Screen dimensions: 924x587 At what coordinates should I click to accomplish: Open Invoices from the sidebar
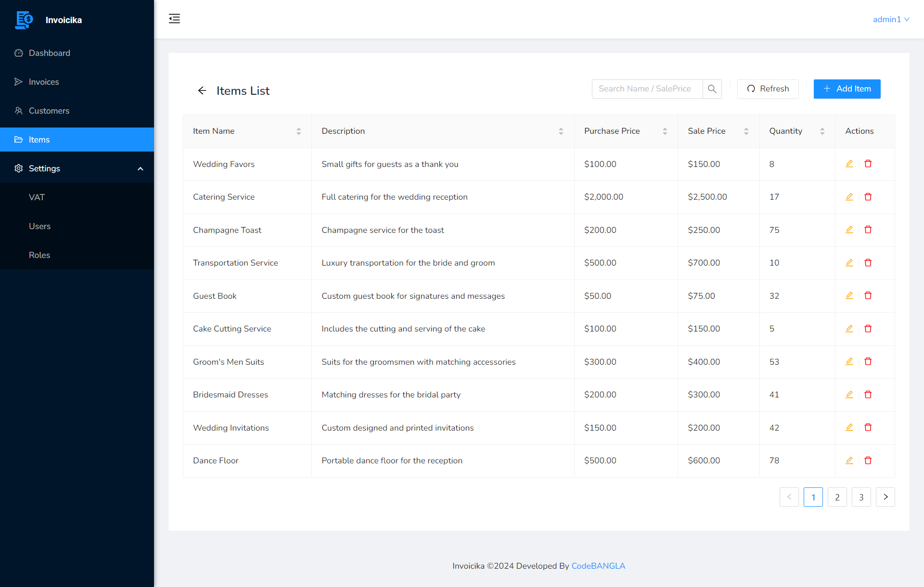coord(44,82)
